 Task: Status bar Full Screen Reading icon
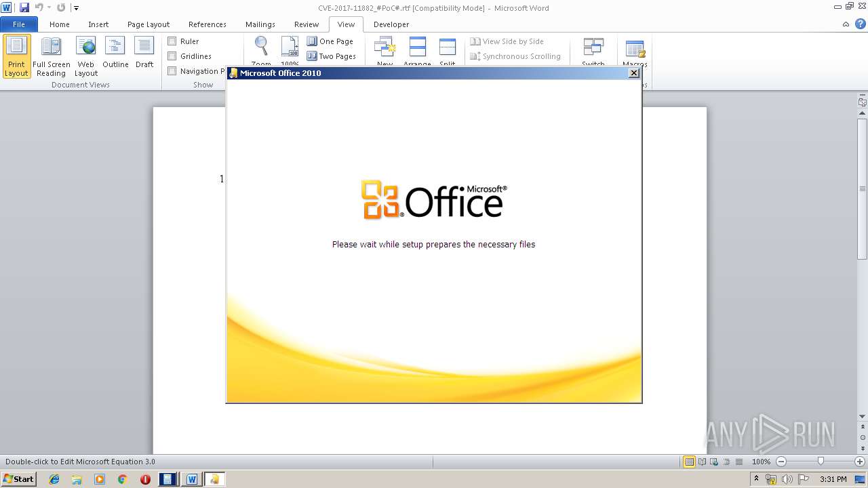pos(702,462)
